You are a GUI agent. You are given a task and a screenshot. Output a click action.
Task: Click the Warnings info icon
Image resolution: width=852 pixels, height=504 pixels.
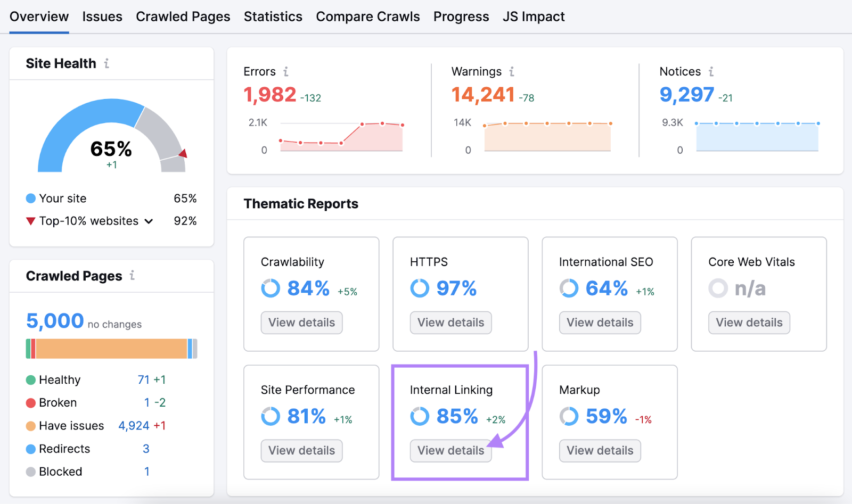512,71
